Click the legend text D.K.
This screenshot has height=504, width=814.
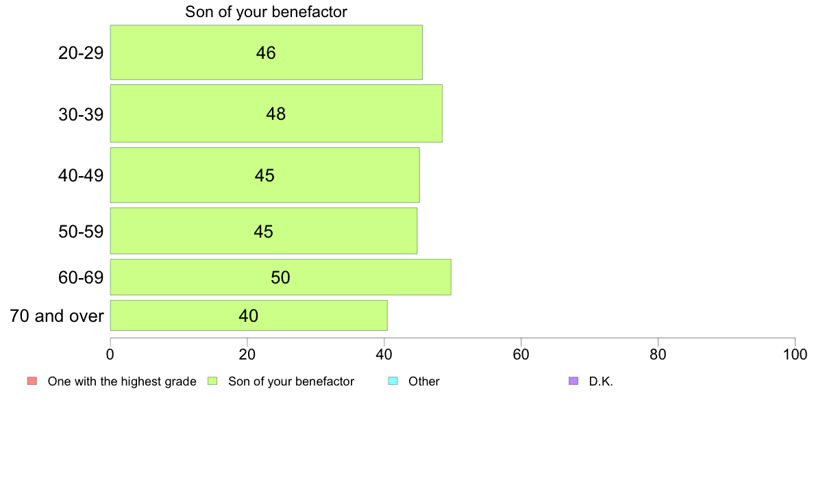601,381
